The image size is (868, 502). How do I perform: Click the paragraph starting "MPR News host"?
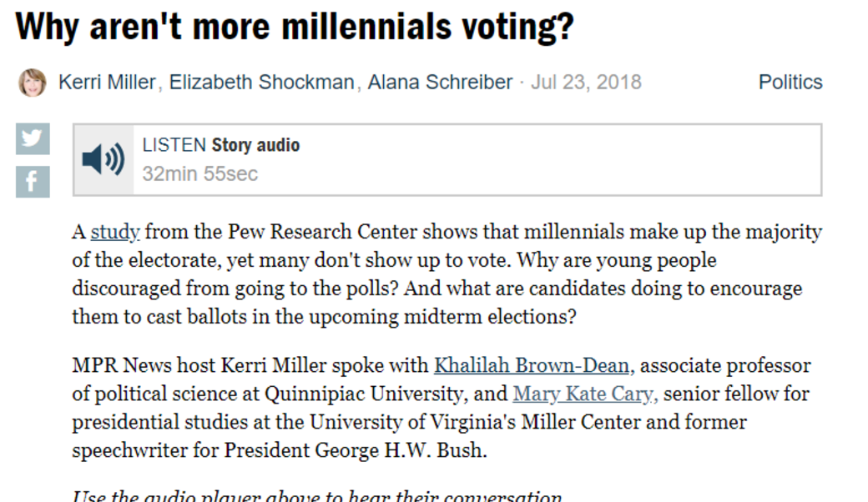[417, 422]
